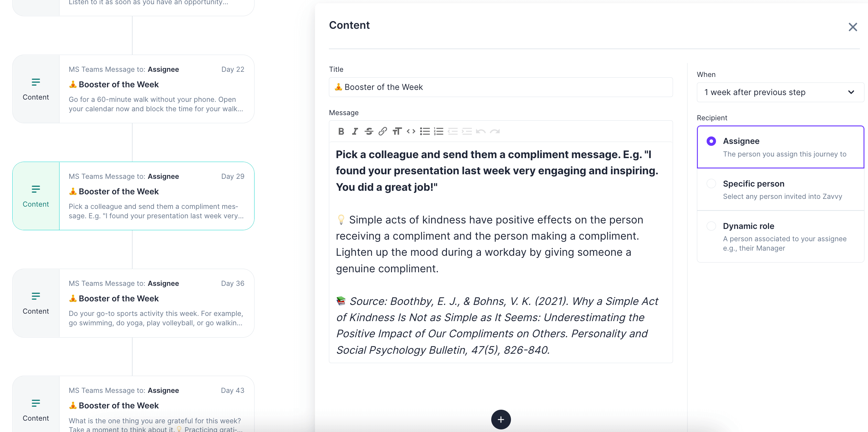This screenshot has width=868, height=432.
Task: Toggle bold formatting in message toolbar
Action: 341,131
